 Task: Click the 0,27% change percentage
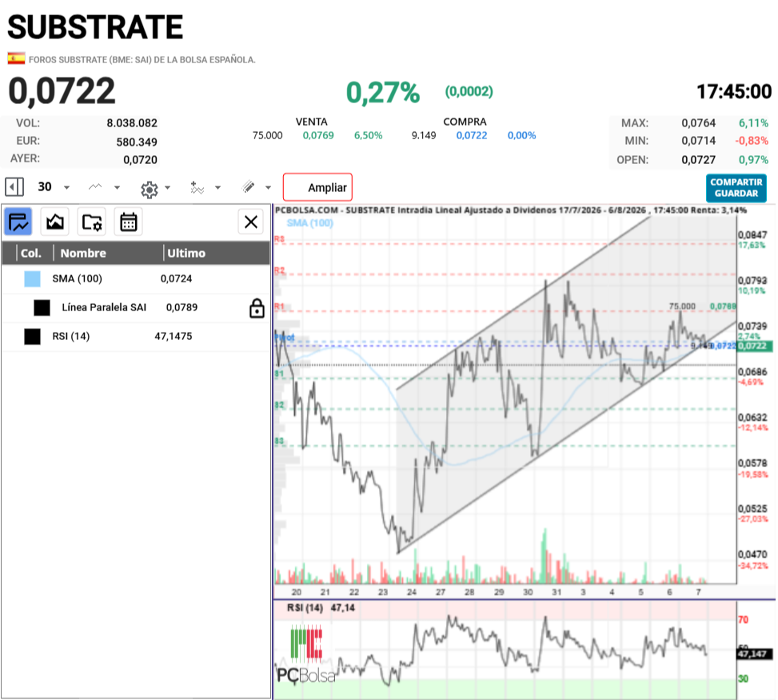click(x=382, y=92)
